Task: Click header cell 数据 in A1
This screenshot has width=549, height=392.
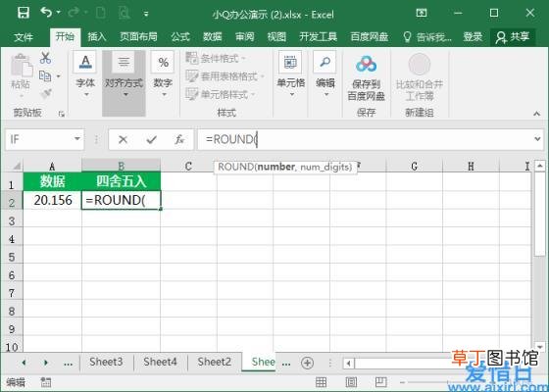Action: click(53, 181)
